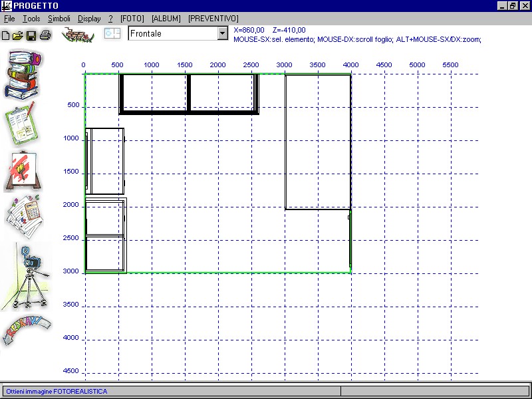Image resolution: width=532 pixels, height=399 pixels.
Task: Open the File menu
Action: 9,19
